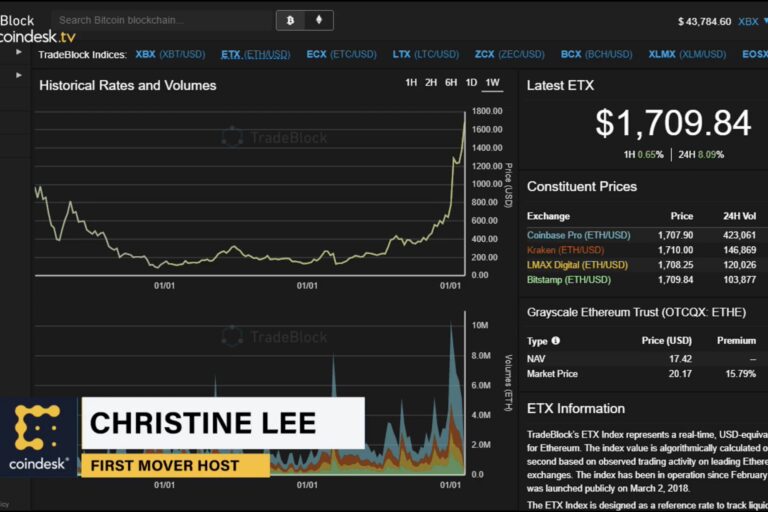Click the coindesk logo in the overlay
Viewport: 768px width, 512px height.
tap(39, 437)
